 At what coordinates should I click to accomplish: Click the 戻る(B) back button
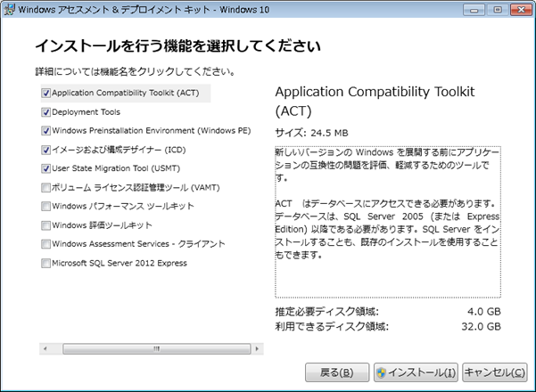point(337,372)
